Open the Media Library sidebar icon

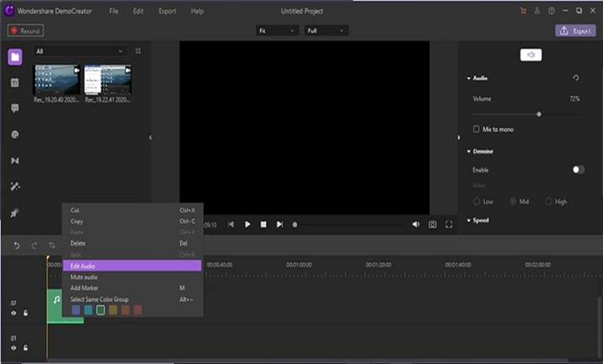(x=15, y=57)
